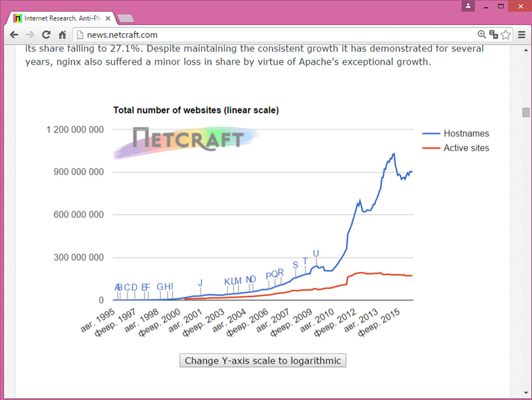Click Change Y-axis scale to logarithmic
Image resolution: width=532 pixels, height=400 pixels.
tap(263, 361)
